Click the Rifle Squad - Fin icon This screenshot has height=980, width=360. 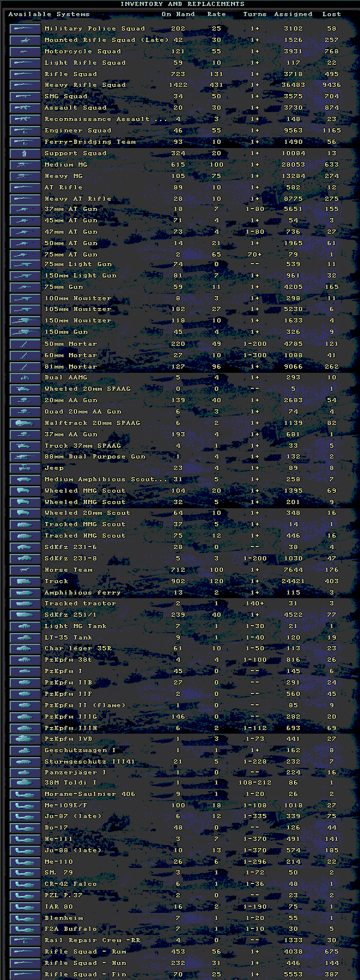click(x=25, y=975)
